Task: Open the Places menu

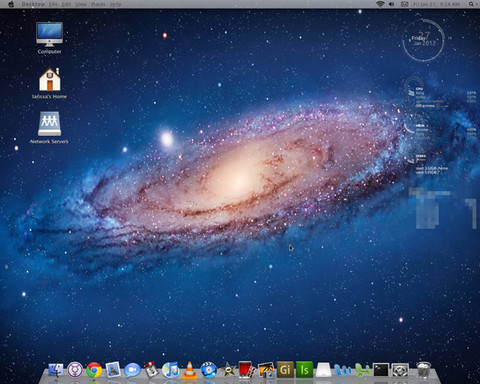Action: coord(98,4)
